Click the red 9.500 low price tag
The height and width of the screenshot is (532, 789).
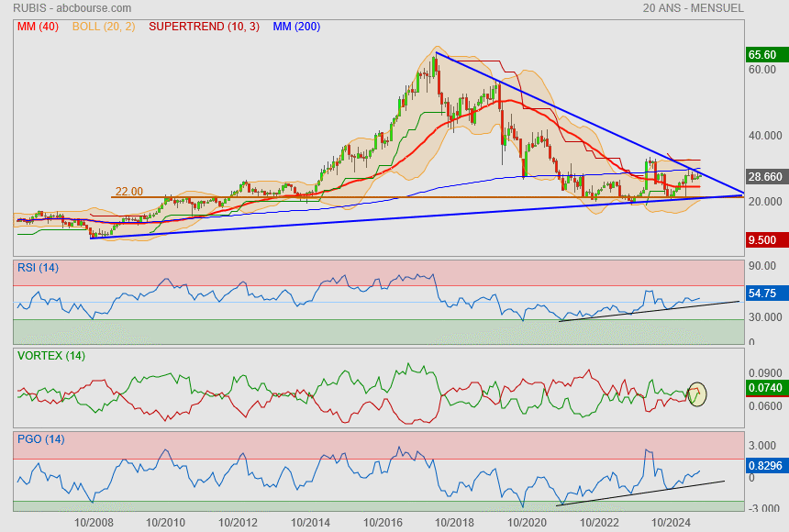tap(765, 239)
